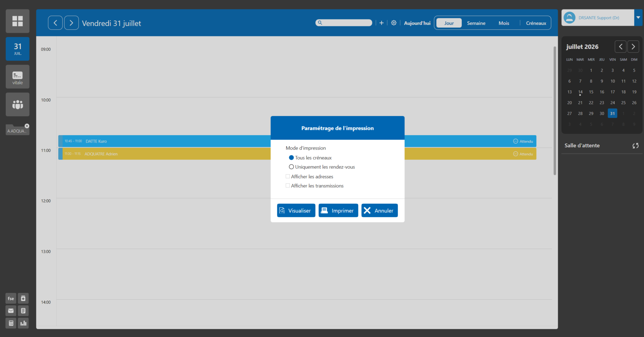
Task: Click the agenda vertical scrollbar
Action: click(x=555, y=111)
